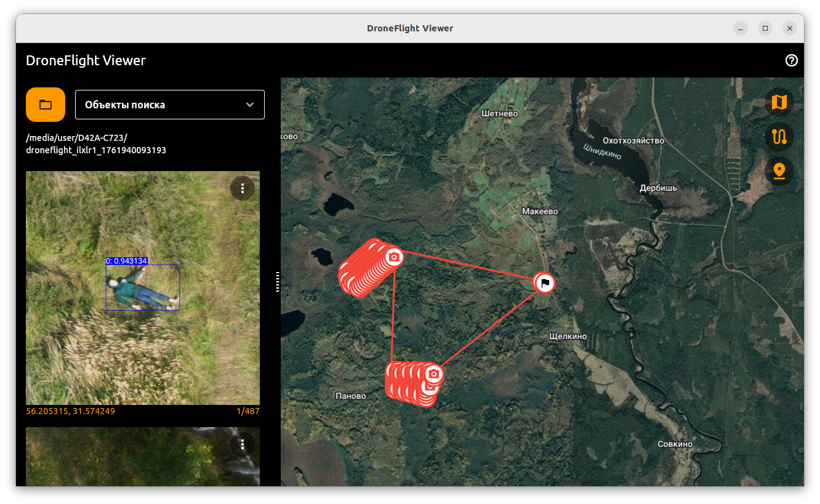Open folder with the orange folder button

(46, 105)
